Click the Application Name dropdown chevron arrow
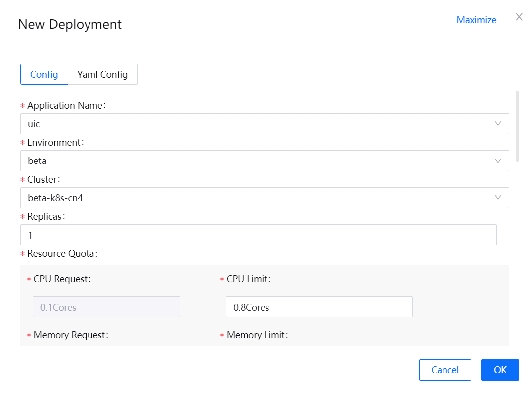532x408 pixels. (x=498, y=124)
